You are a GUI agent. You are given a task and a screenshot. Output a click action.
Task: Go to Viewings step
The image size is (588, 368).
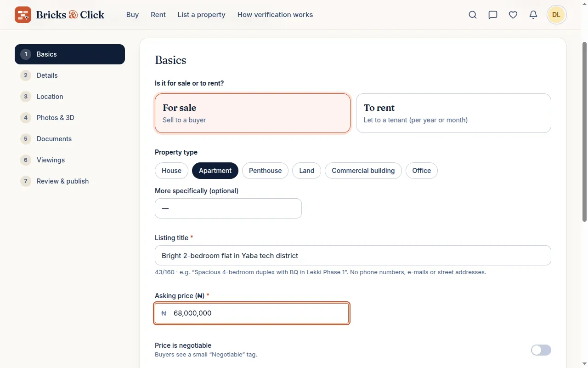70,160
